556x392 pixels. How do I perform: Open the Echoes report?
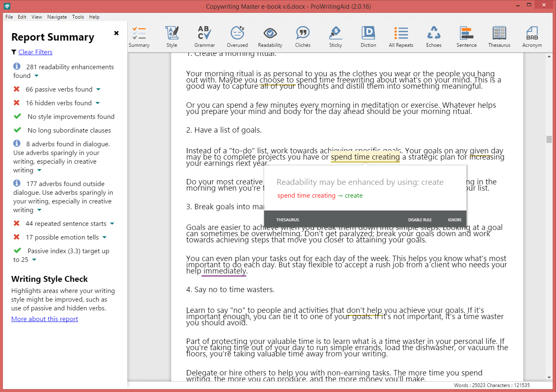coord(434,36)
